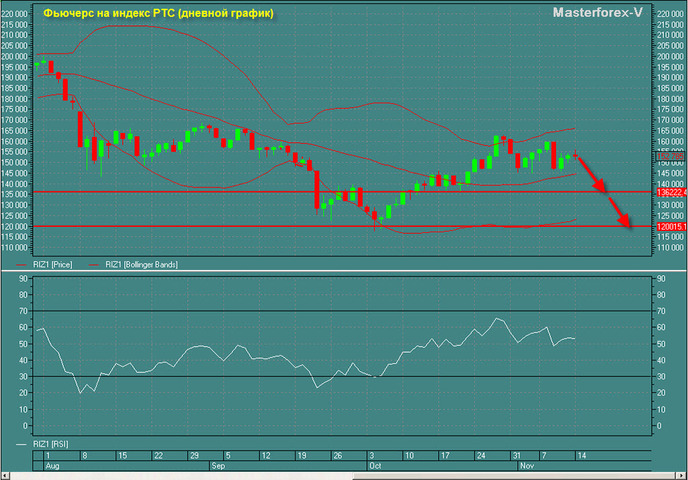Click the Masterforex-V watermark logo
The height and width of the screenshot is (480, 688).
point(611,13)
